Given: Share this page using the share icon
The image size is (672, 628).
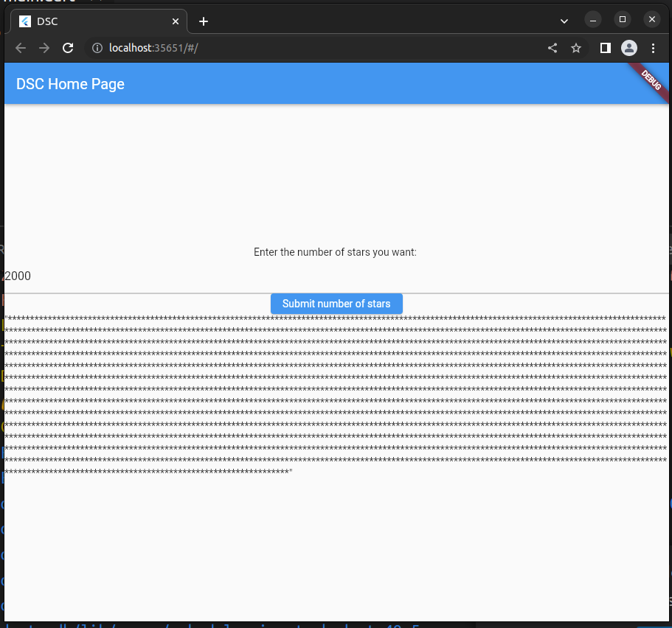Looking at the screenshot, I should [x=553, y=48].
